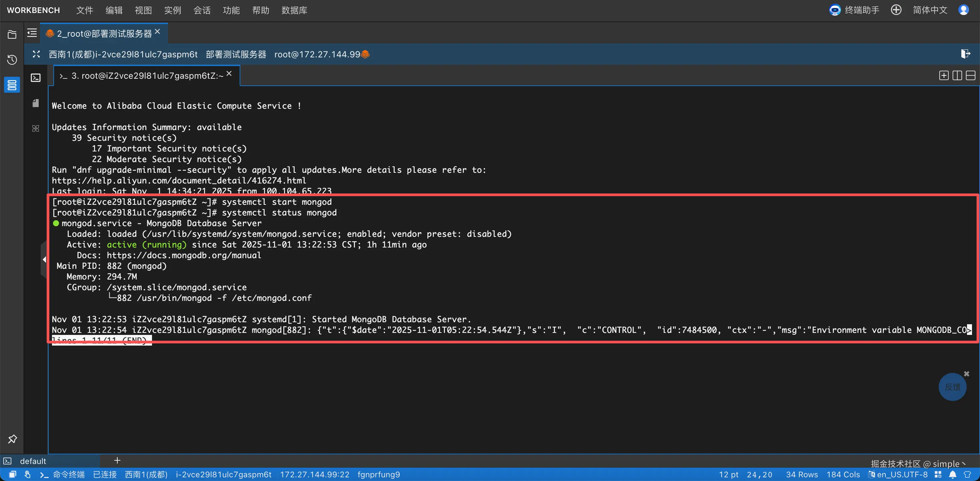Split the terminal horizontally
The width and height of the screenshot is (980, 481).
coord(970,75)
